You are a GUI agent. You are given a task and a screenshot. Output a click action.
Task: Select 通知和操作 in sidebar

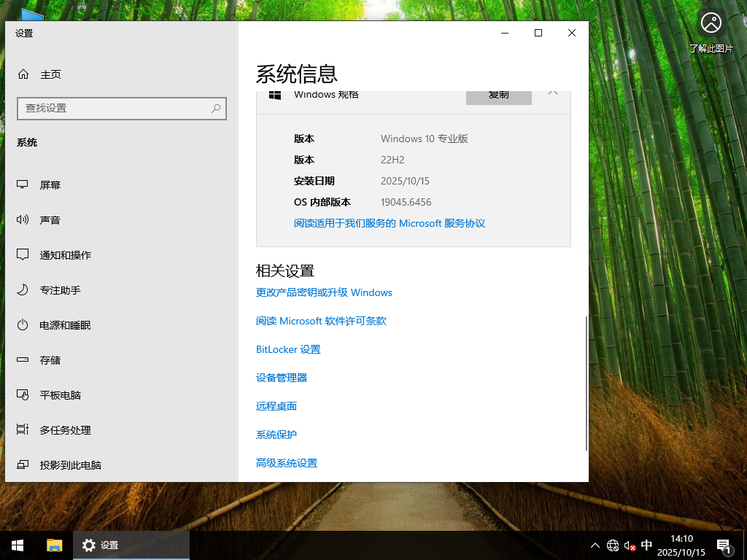tap(64, 254)
